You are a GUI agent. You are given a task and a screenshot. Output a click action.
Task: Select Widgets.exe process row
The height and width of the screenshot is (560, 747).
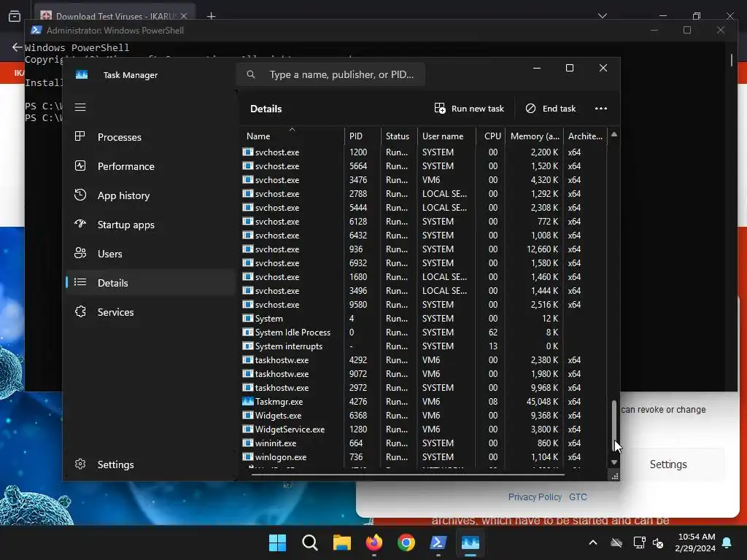click(423, 415)
